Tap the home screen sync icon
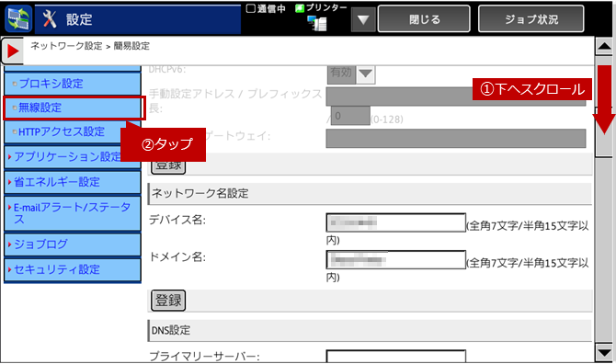Image resolution: width=616 pixels, height=364 pixels. coord(18,19)
